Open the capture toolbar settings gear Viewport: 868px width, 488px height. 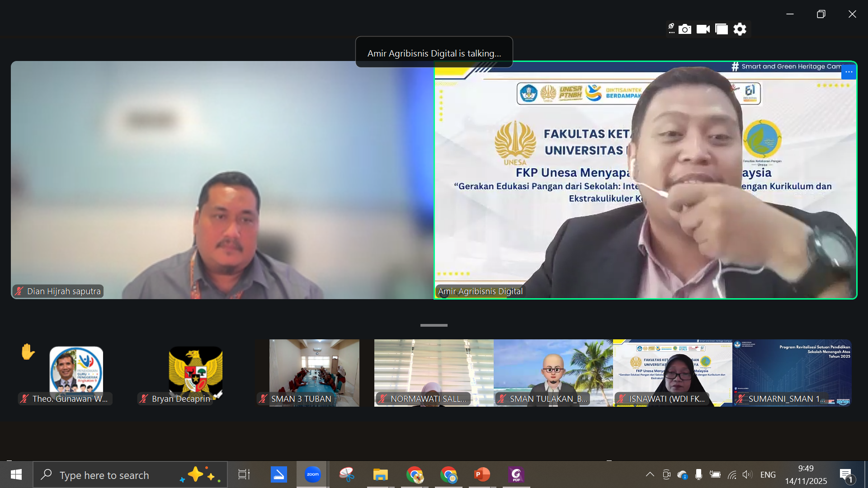tap(740, 29)
